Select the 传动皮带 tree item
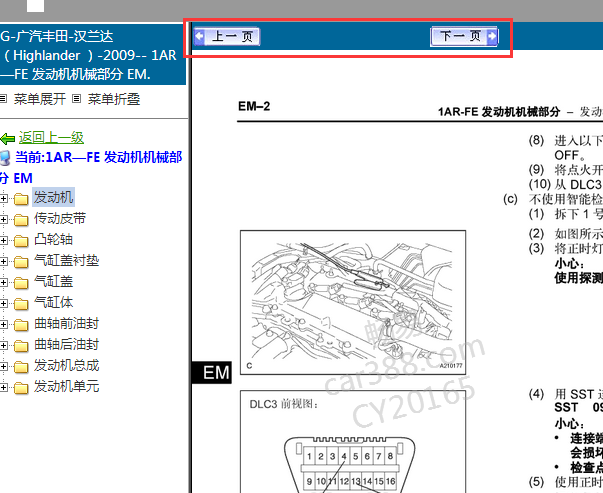The image size is (603, 493). tap(60, 218)
